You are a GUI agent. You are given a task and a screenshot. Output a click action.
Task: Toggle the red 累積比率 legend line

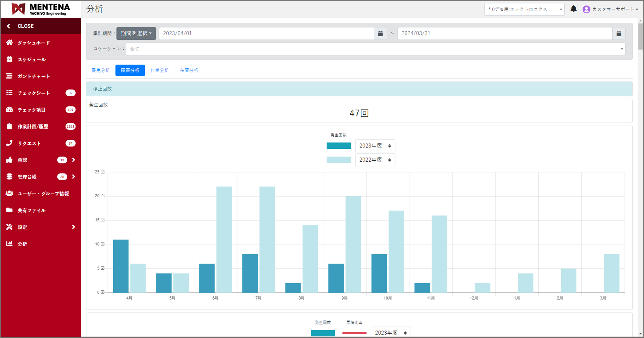[x=354, y=333]
